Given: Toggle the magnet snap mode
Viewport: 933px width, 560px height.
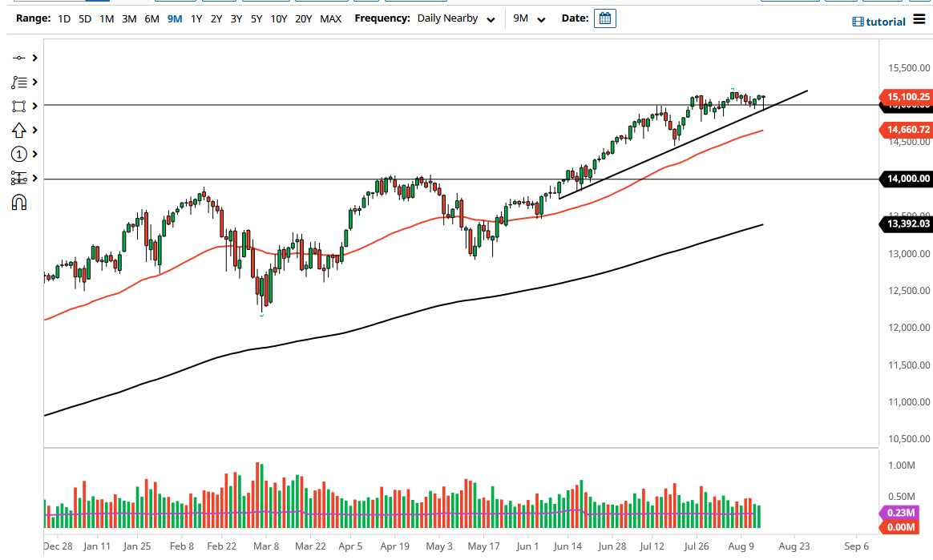Looking at the screenshot, I should pos(18,203).
